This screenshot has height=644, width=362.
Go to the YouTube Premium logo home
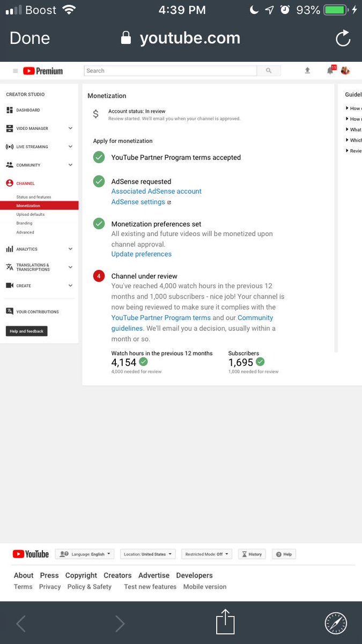(43, 71)
